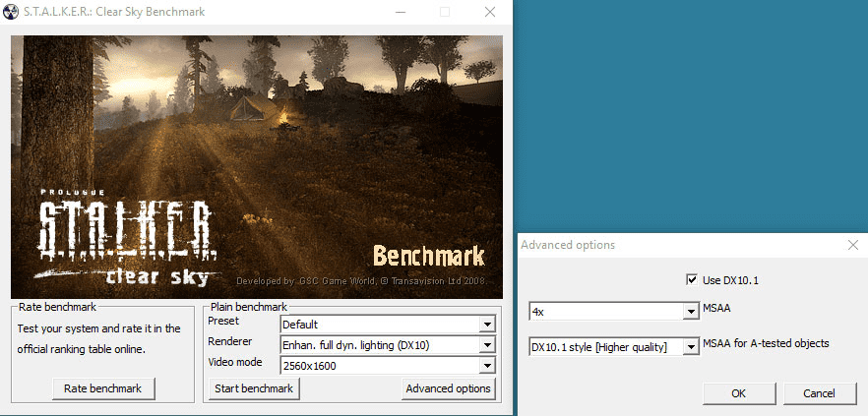This screenshot has height=416, width=868.
Task: Click the Preset label text
Action: (x=223, y=321)
